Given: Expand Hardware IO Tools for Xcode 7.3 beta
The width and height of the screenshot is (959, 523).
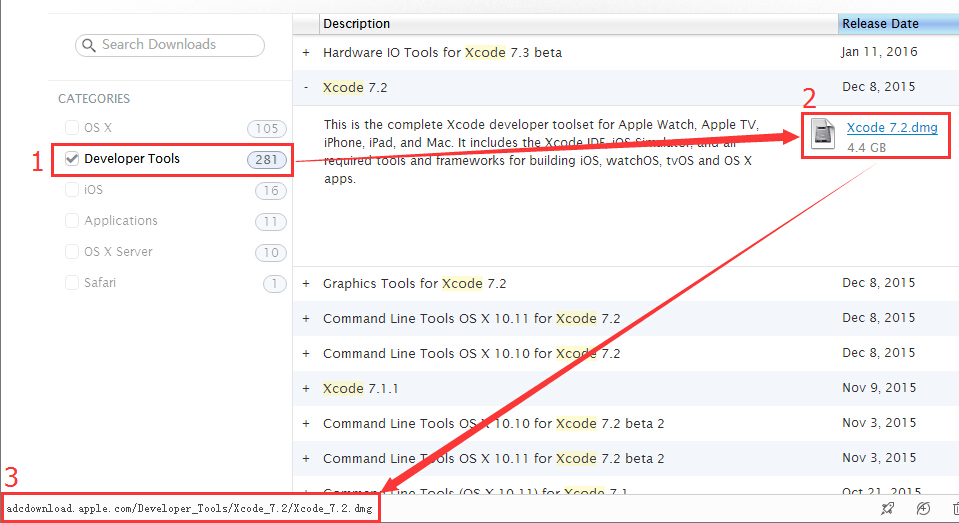Looking at the screenshot, I should [x=306, y=53].
